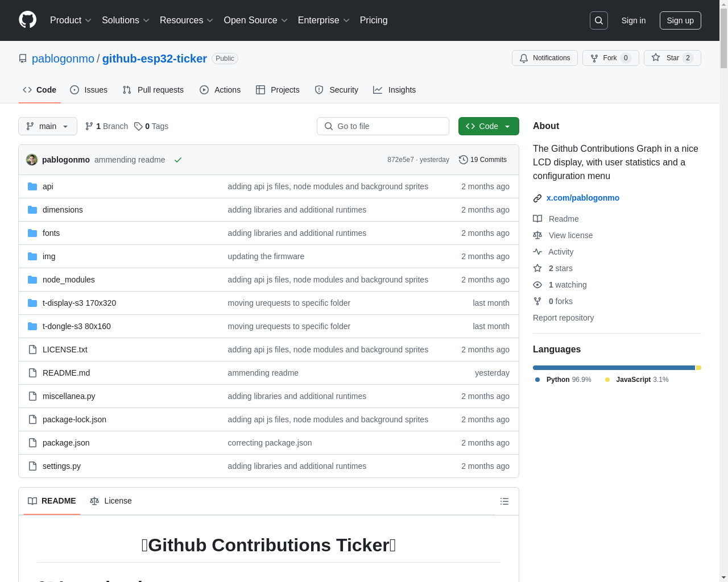Screen dimensions: 728x582
Task: Click Report repository link
Action: tap(563, 318)
